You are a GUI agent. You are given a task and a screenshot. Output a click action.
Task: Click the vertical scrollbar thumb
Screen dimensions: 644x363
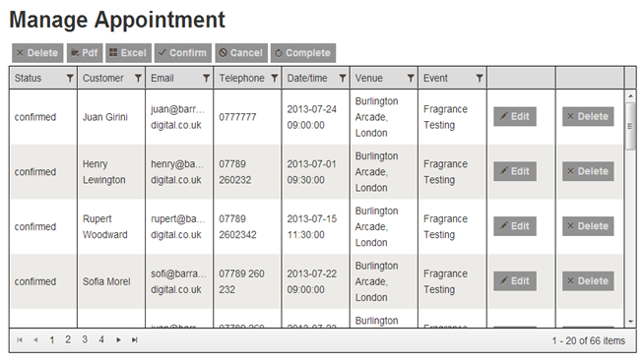(630, 126)
